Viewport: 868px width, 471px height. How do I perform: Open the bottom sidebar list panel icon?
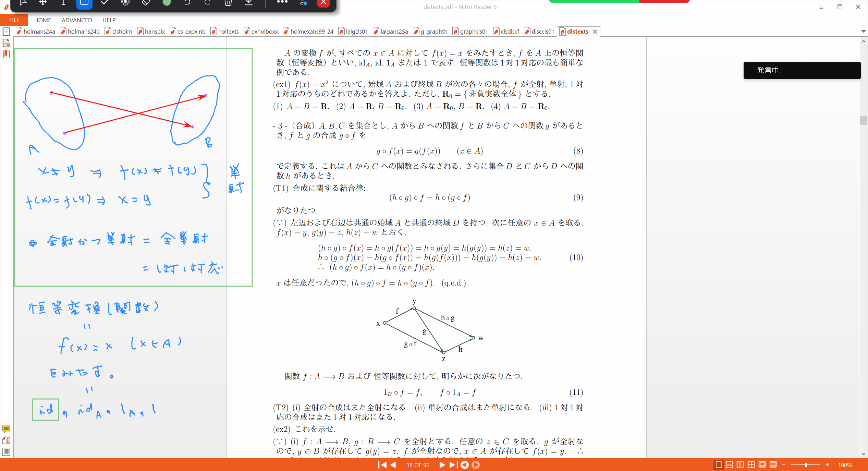click(x=6, y=452)
